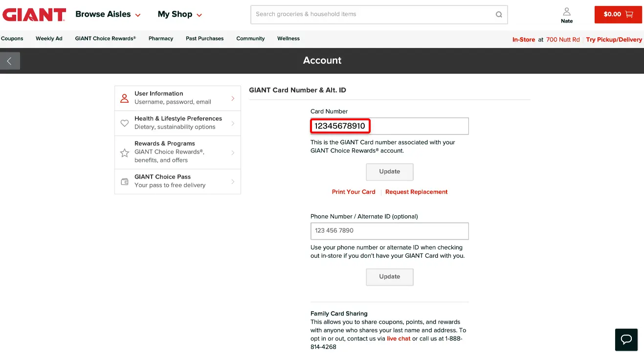Open the live chat bubble icon
The height and width of the screenshot is (362, 644).
pos(626,339)
